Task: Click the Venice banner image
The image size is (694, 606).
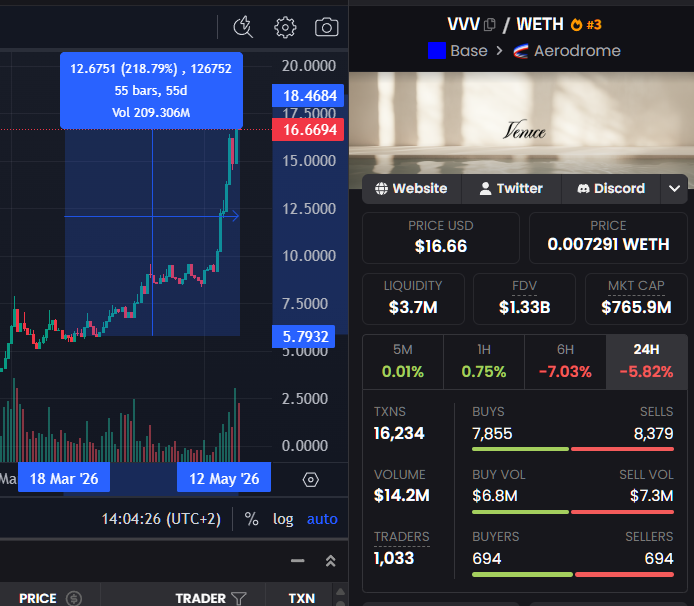Action: tap(521, 130)
